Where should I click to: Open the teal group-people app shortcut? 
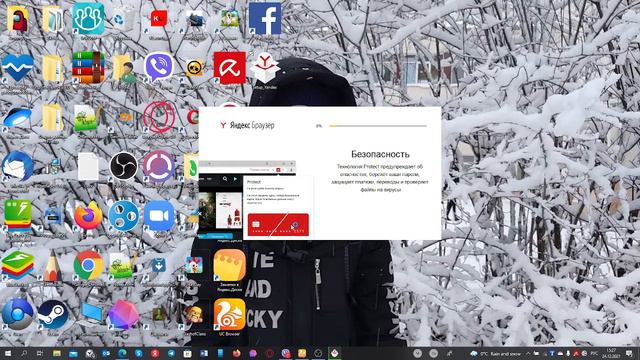click(88, 19)
